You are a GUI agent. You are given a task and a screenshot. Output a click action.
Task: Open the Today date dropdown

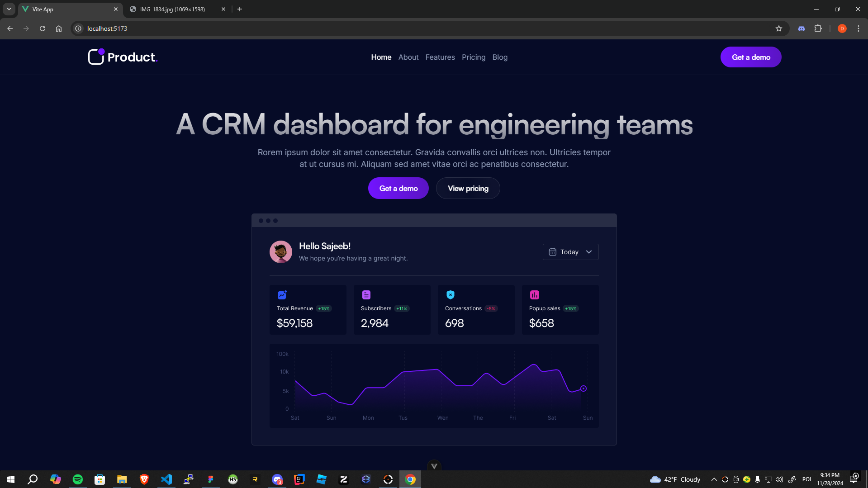click(x=570, y=252)
